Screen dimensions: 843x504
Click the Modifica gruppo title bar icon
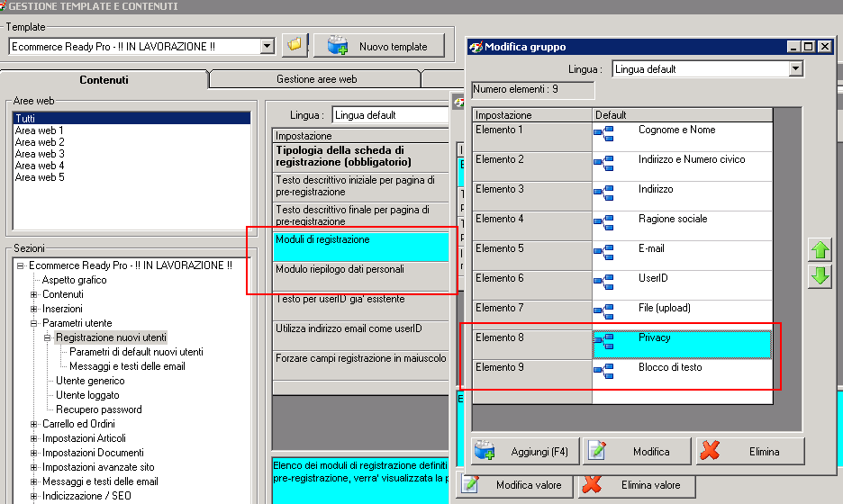click(x=476, y=47)
